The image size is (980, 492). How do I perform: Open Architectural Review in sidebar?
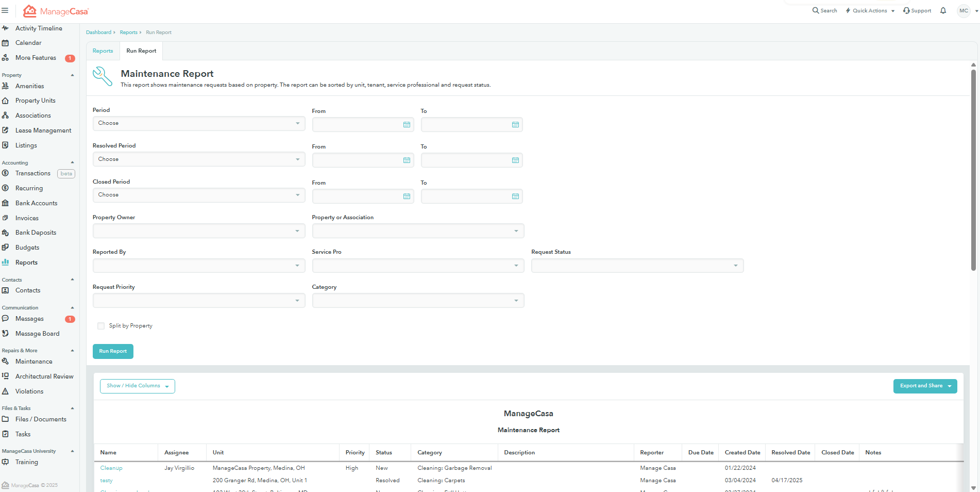(44, 376)
